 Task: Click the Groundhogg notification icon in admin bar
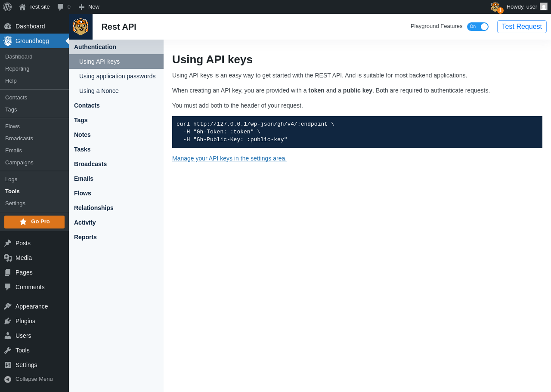coord(495,7)
